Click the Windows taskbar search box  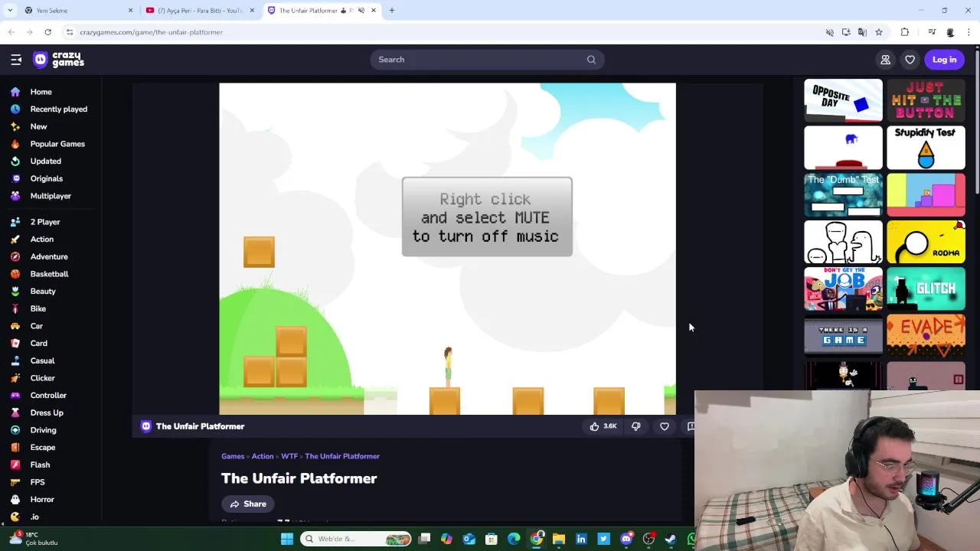tap(356, 539)
